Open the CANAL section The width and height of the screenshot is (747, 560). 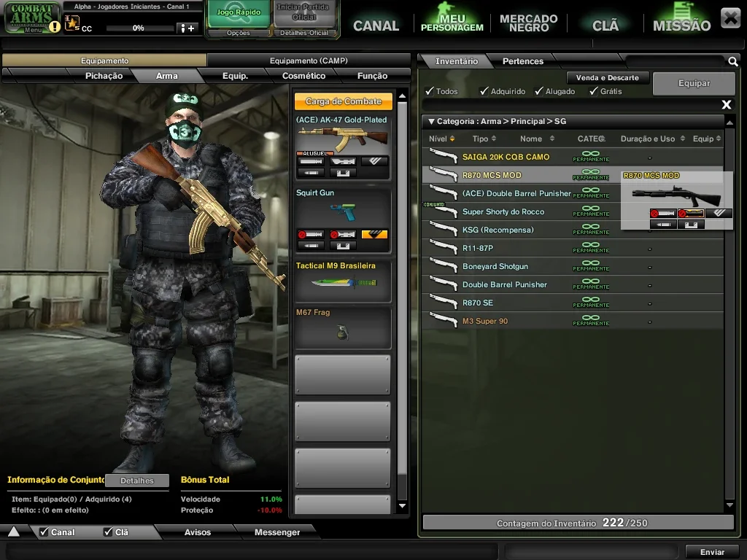pos(376,26)
